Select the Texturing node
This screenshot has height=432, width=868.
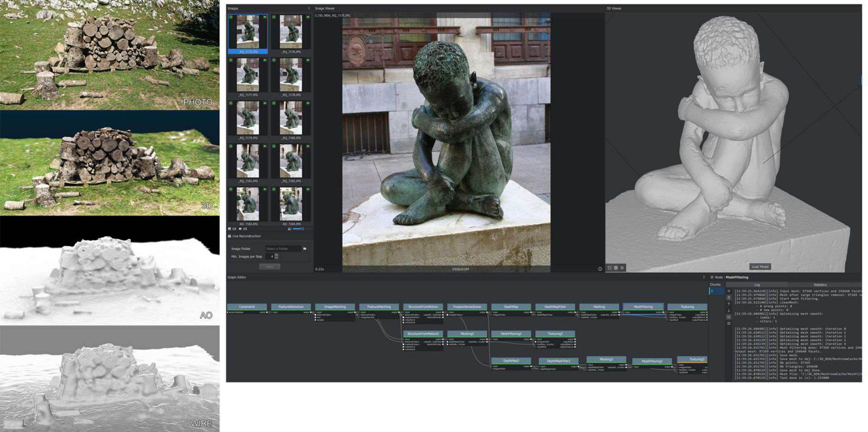(687, 307)
